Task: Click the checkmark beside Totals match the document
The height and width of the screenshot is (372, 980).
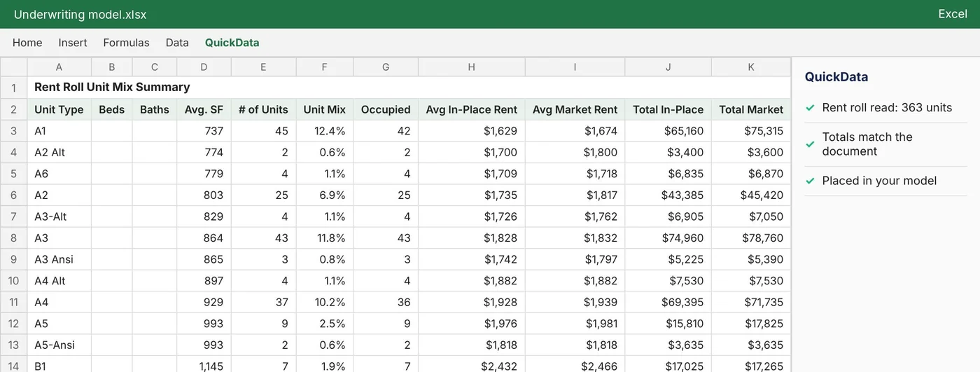Action: 810,144
